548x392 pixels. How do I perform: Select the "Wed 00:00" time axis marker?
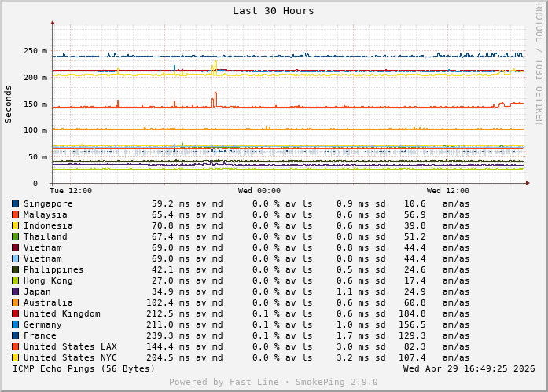(259, 191)
